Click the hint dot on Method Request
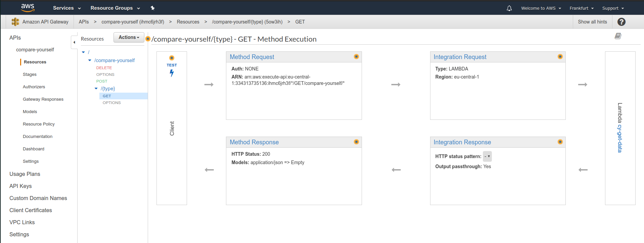This screenshot has height=243, width=644. click(356, 56)
